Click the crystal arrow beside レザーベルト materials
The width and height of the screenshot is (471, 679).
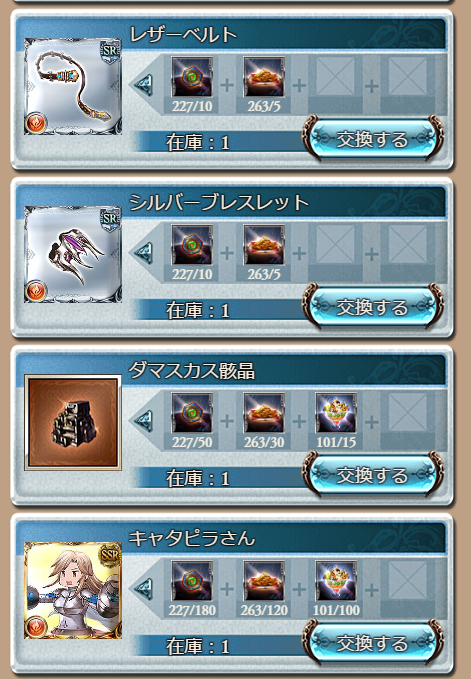tap(143, 84)
